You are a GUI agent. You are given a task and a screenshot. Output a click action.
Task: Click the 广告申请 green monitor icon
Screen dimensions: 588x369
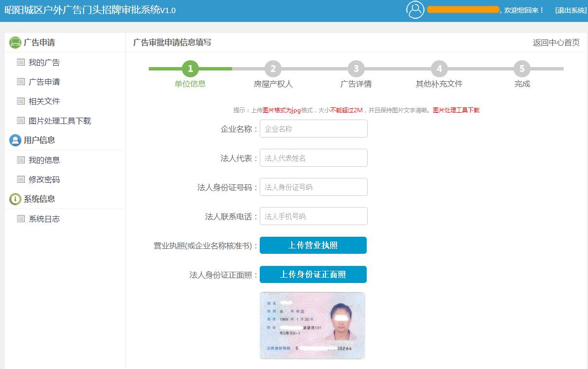tap(14, 42)
